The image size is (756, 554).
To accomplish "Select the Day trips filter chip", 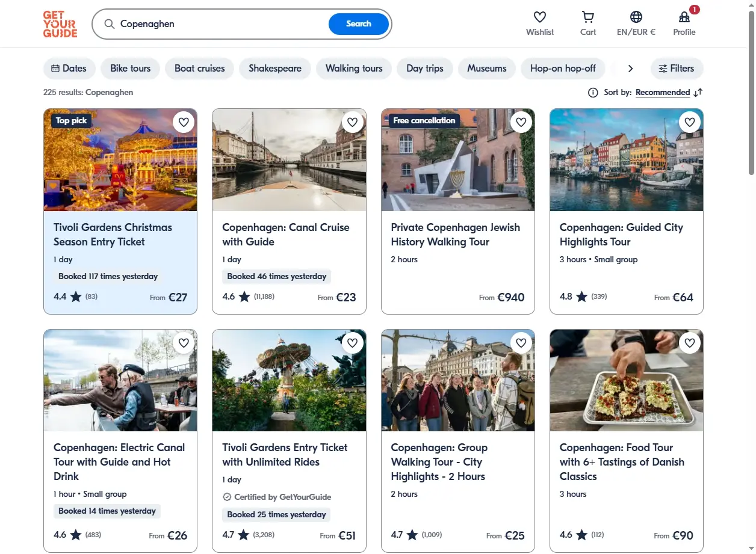I will pos(425,69).
